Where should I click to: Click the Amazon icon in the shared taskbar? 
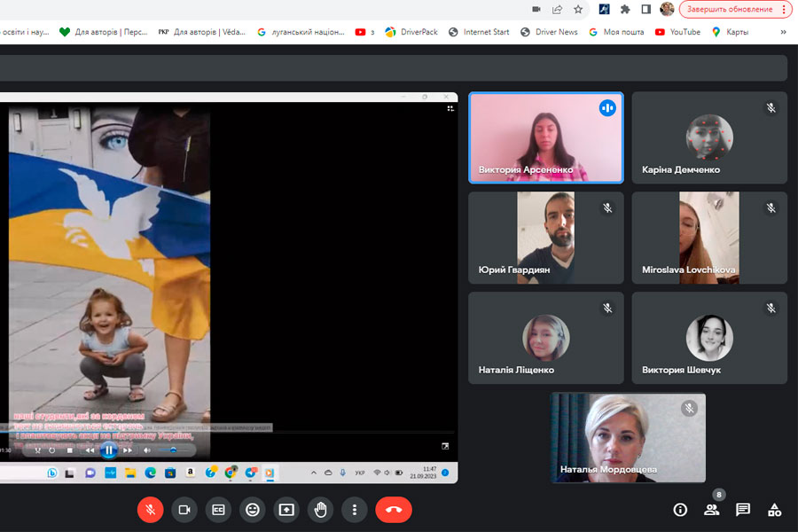tap(191, 473)
